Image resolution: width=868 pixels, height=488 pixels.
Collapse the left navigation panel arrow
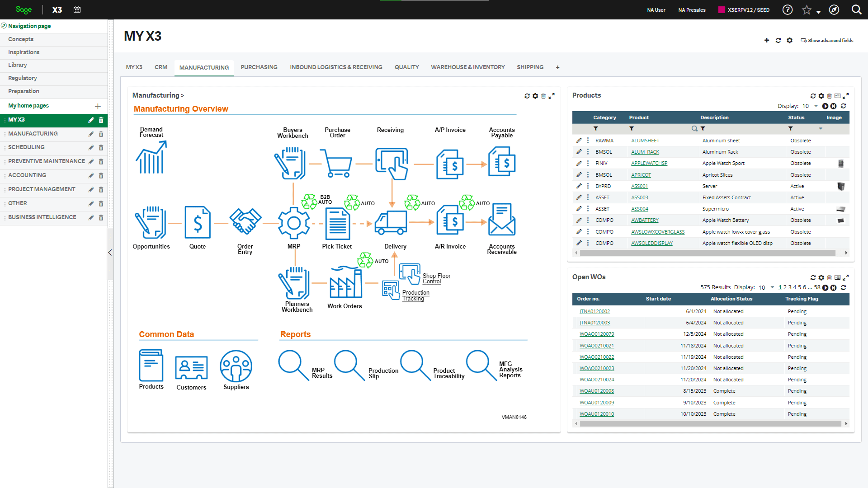click(x=110, y=253)
